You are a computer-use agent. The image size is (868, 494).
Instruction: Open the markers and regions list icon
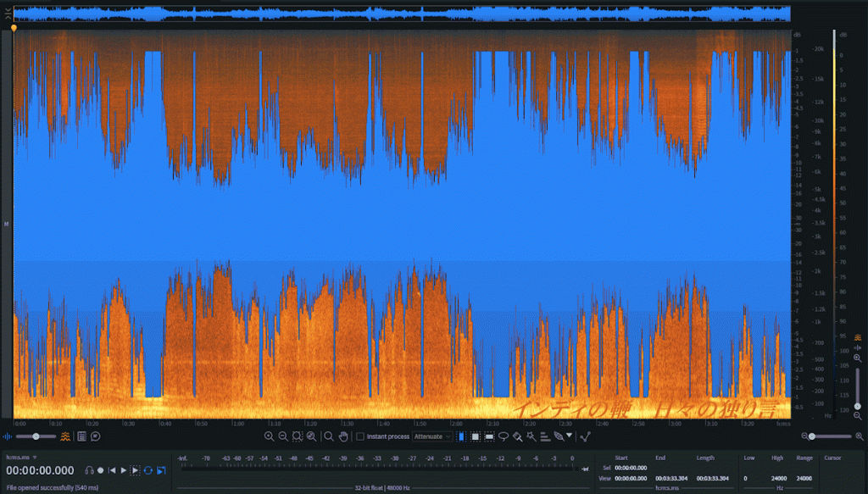coord(81,436)
